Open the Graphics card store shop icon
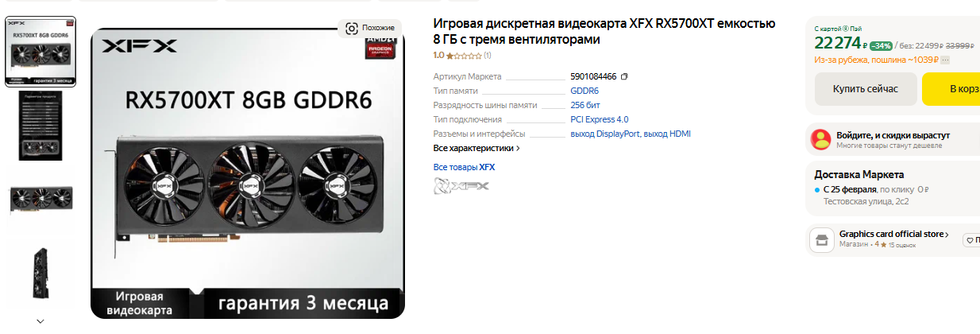Viewport: 980px width, 334px height. click(820, 239)
